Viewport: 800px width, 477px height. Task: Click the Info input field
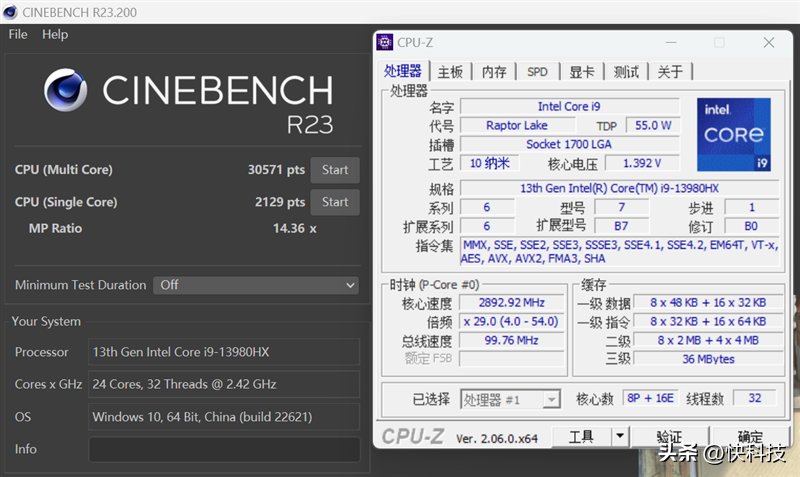pos(224,449)
